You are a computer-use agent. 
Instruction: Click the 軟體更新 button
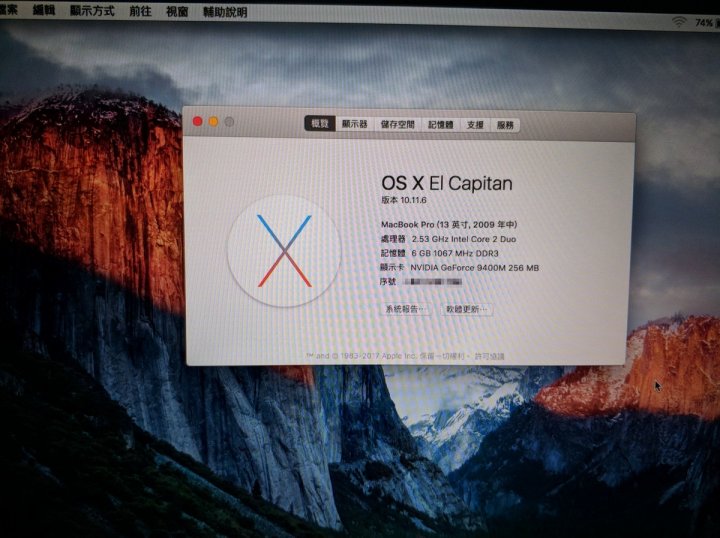[x=467, y=309]
